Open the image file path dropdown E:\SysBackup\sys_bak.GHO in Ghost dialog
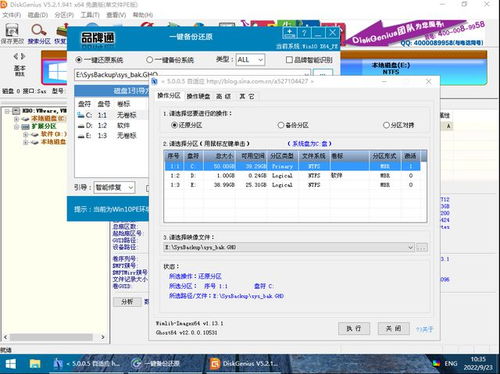This screenshot has height=374, width=500. (x=289, y=247)
